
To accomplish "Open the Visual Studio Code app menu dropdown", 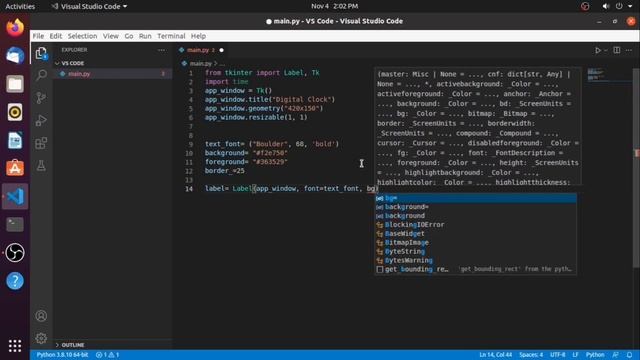I will 89,7.
